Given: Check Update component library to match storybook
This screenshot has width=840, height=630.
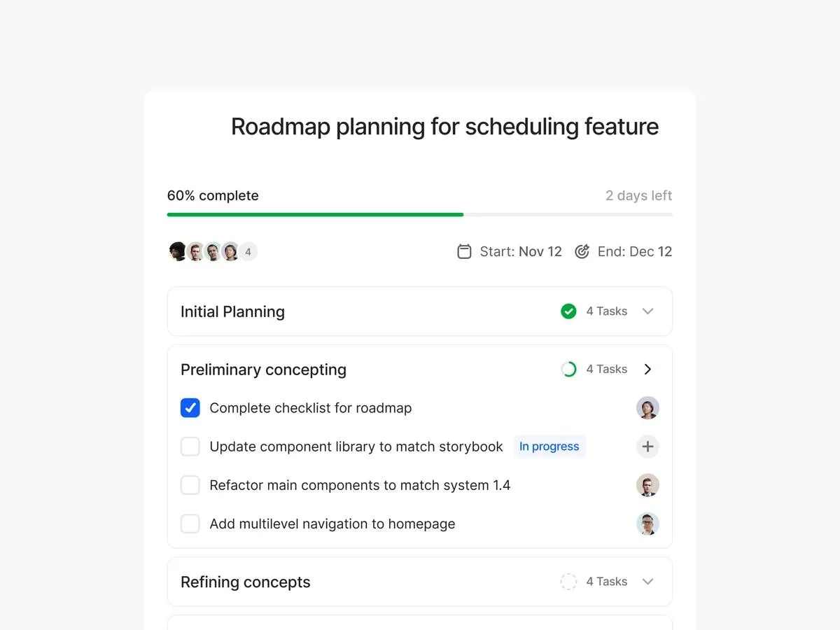Looking at the screenshot, I should [190, 447].
